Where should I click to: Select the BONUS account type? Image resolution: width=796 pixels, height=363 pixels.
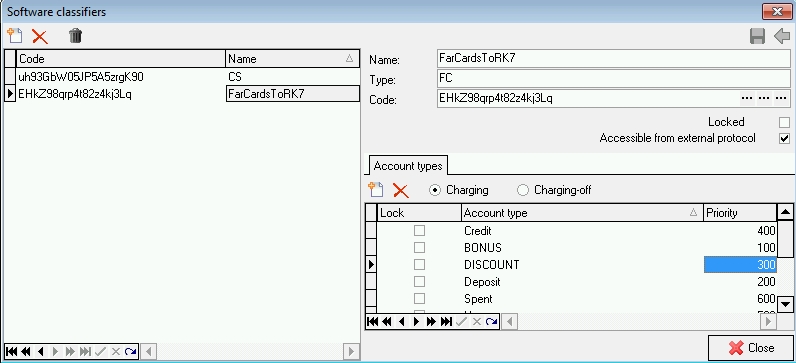[x=483, y=248]
